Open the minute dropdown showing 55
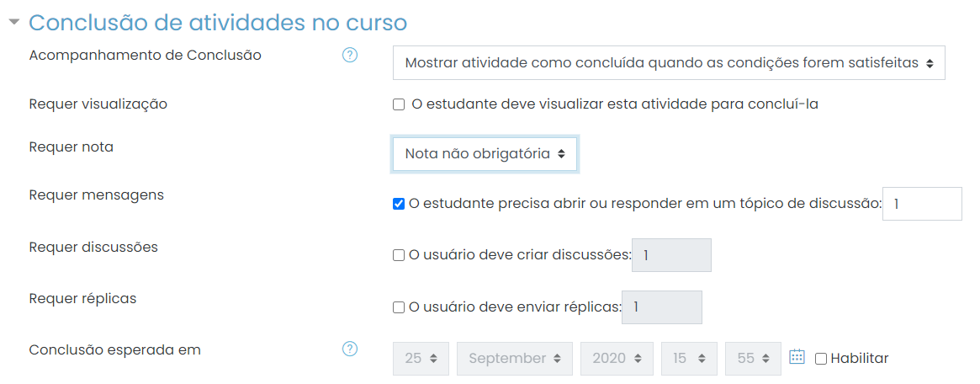 coord(753,359)
